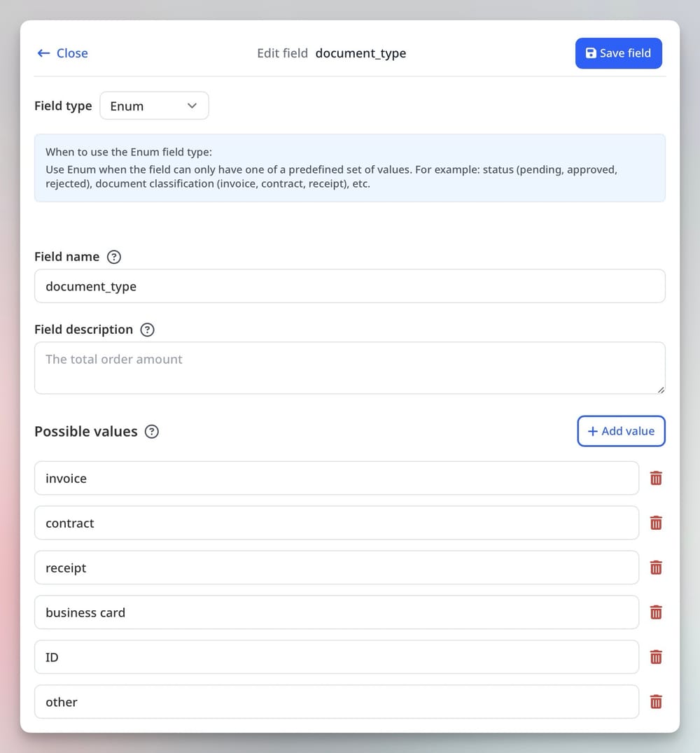Viewport: 700px width, 753px height.
Task: Click the invoice value input
Action: click(x=336, y=478)
